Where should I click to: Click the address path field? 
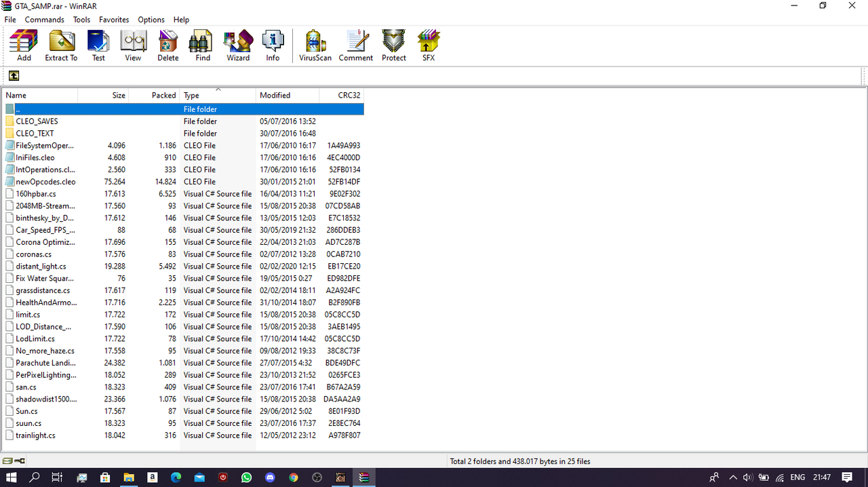coord(442,76)
